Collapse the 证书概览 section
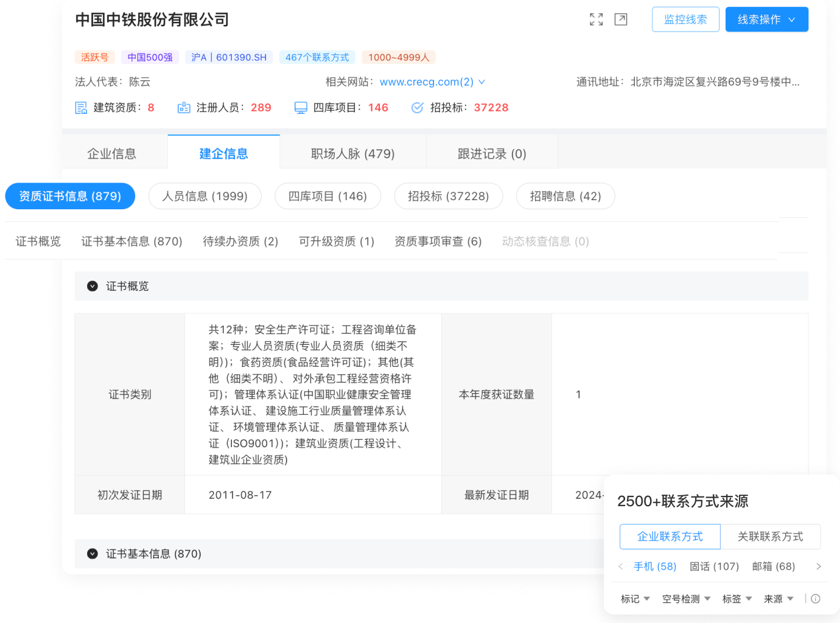Image resolution: width=840 pixels, height=623 pixels. 93,286
